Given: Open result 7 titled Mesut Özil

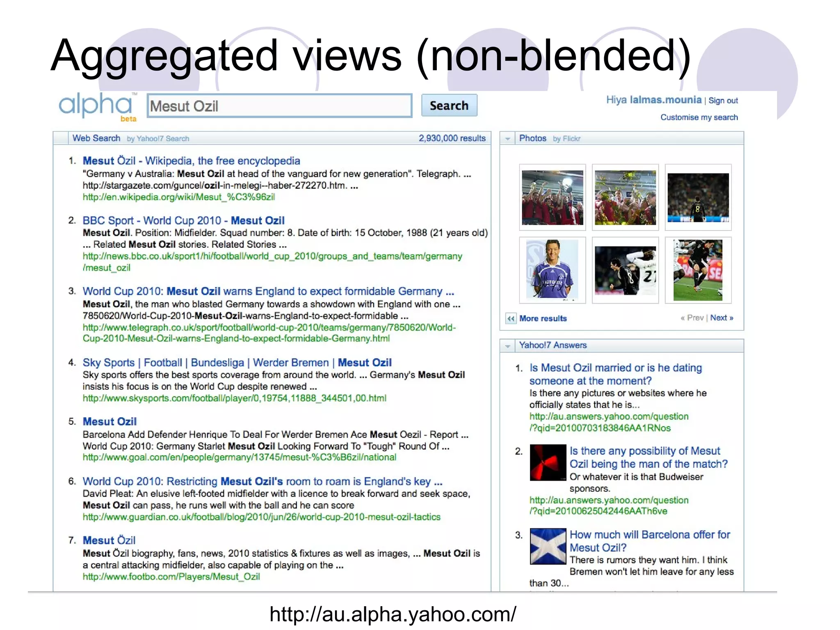Looking at the screenshot, I should (109, 540).
